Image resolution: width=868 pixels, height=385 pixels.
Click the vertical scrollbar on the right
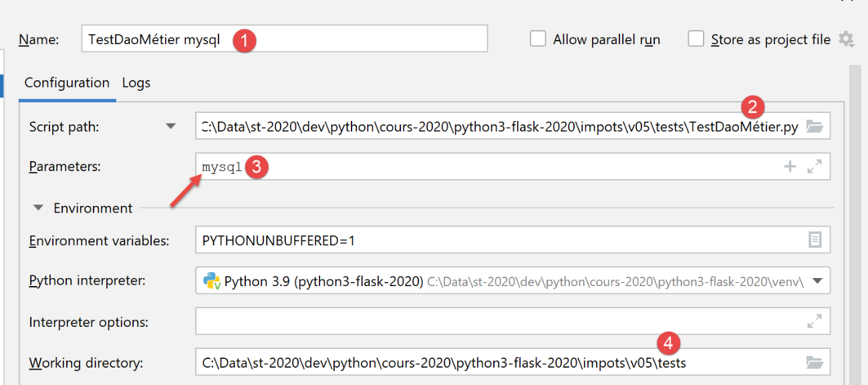[x=855, y=221]
